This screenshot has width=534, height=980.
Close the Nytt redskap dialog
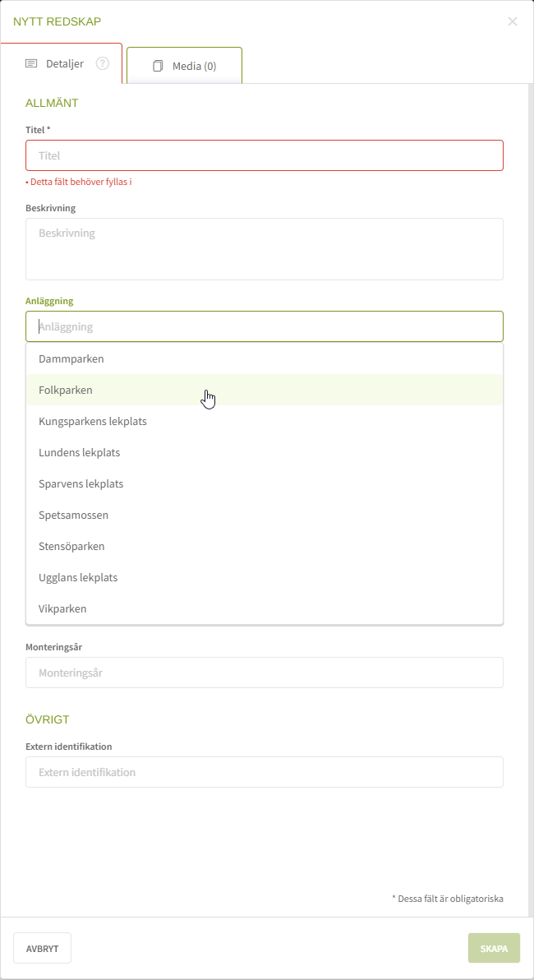(x=513, y=21)
